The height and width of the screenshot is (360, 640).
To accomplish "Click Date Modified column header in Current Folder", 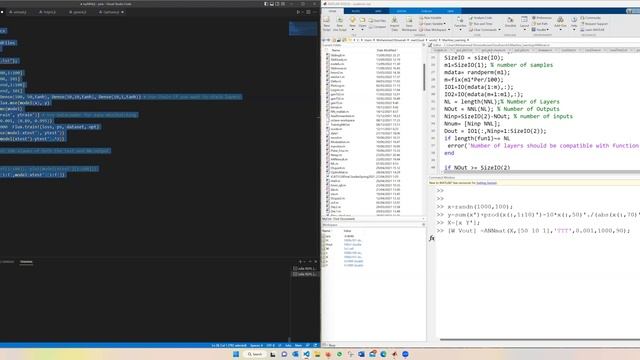I will click(x=386, y=50).
